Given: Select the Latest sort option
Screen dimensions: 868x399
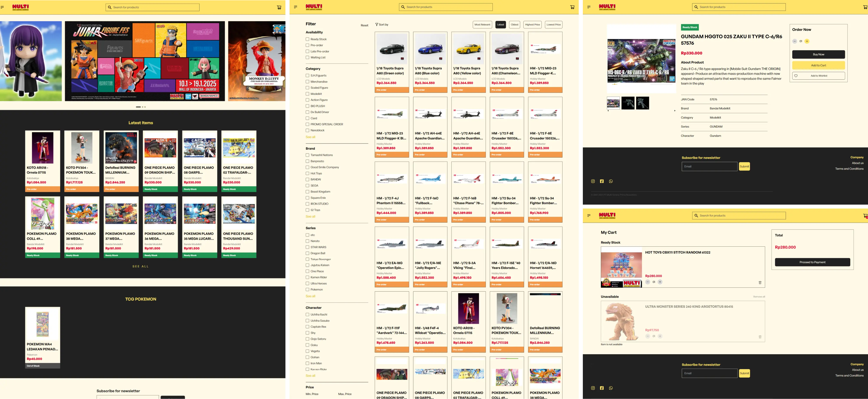Looking at the screenshot, I should [500, 25].
